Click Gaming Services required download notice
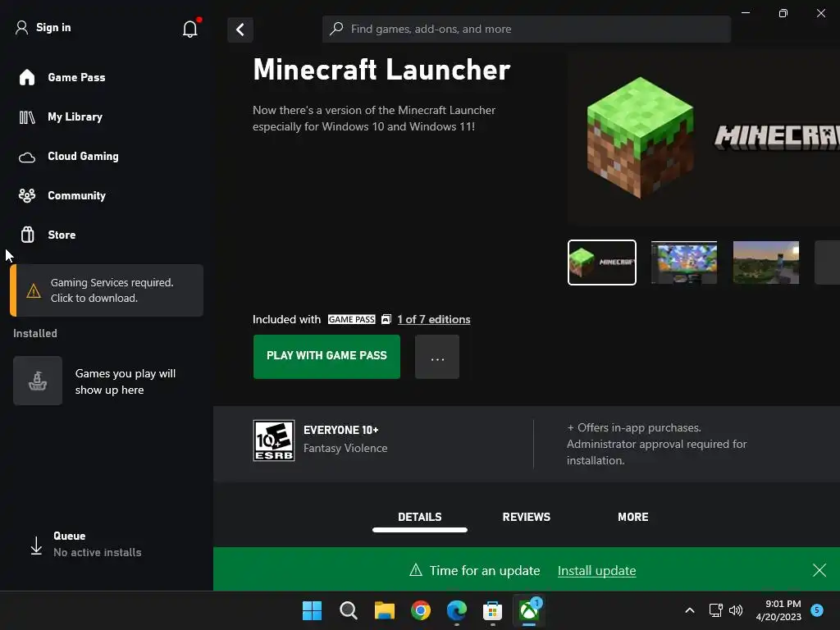The width and height of the screenshot is (840, 630). pos(107,290)
